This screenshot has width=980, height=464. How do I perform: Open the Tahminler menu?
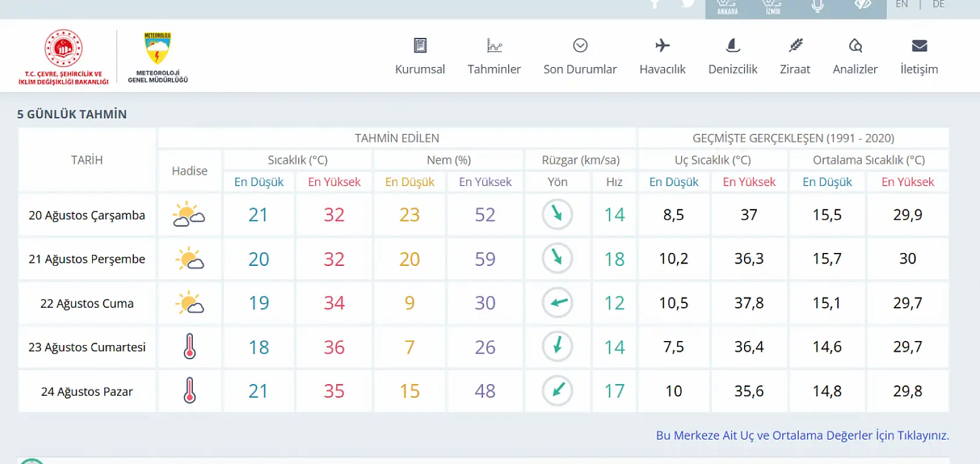click(493, 57)
